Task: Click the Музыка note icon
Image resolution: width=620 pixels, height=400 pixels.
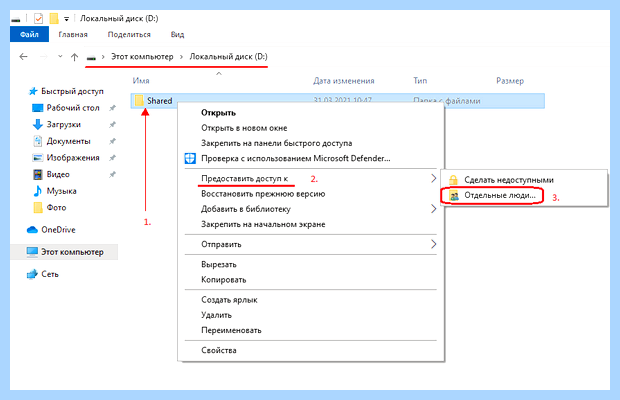Action: pos(38,191)
